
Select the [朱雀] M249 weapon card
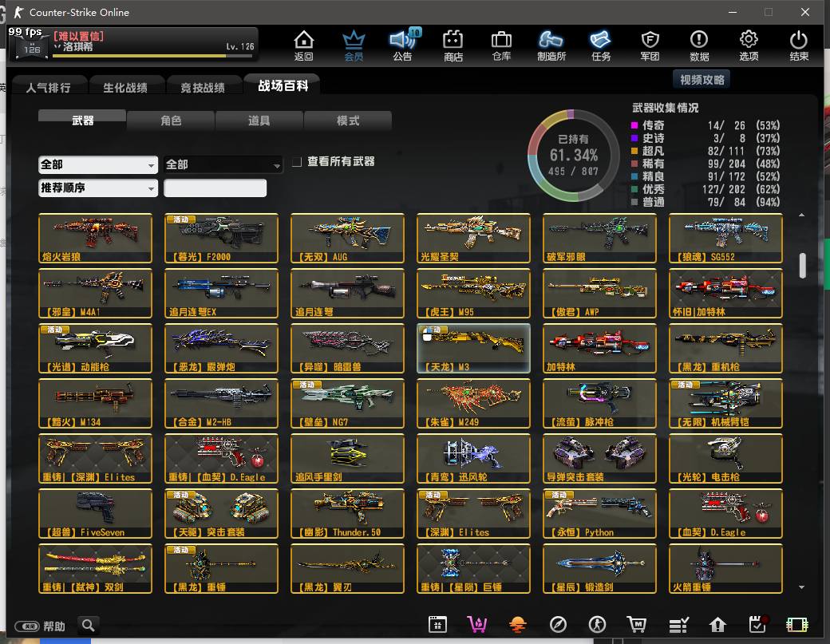click(473, 403)
